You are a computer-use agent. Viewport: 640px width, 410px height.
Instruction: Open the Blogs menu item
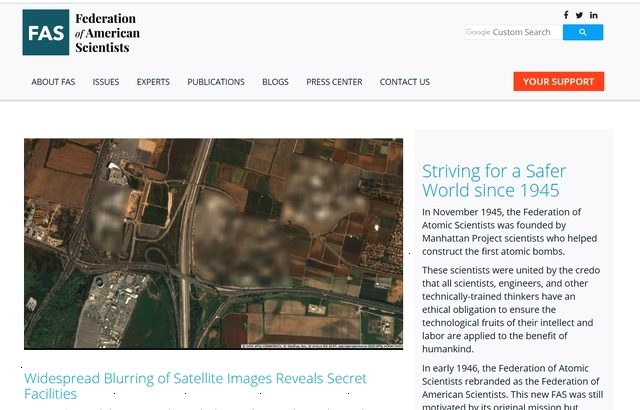[275, 82]
